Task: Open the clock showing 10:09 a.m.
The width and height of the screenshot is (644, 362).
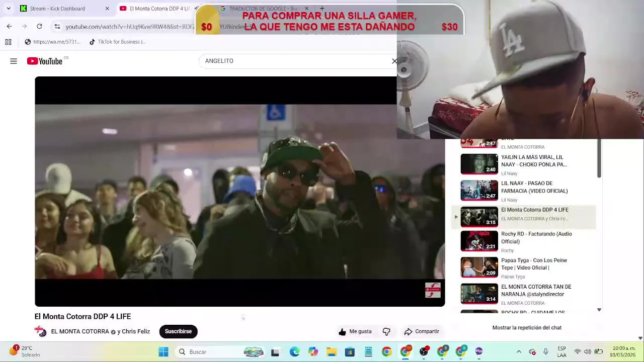Action: click(624, 352)
